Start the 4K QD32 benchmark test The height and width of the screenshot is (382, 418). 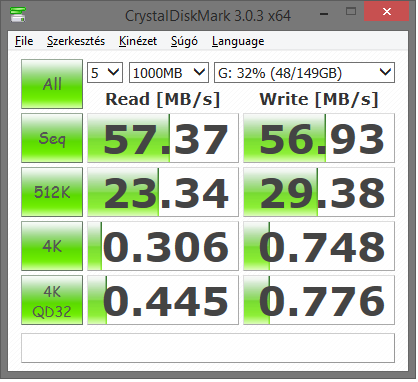tap(52, 300)
